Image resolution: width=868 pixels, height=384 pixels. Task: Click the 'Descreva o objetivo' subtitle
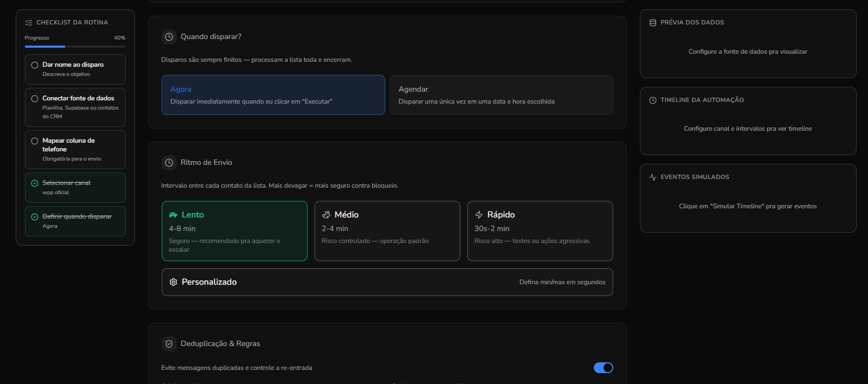66,74
